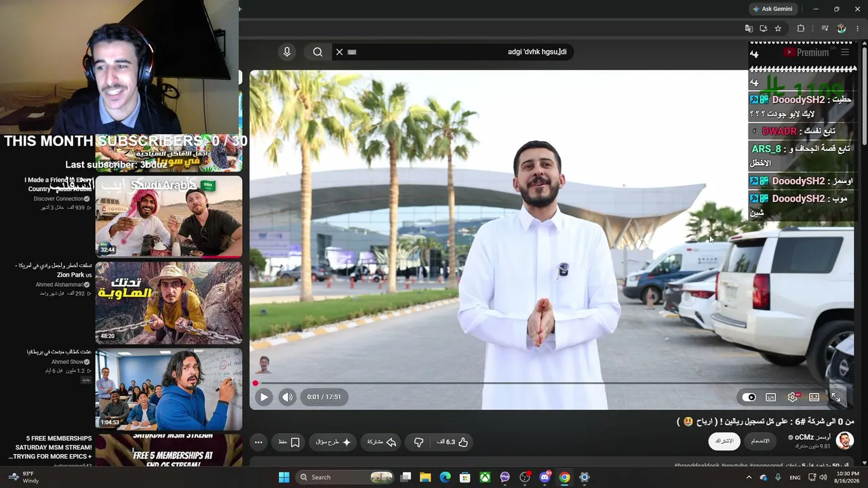Click the taskbar Search box
Image resolution: width=868 pixels, height=488 pixels.
pyautogui.click(x=346, y=477)
